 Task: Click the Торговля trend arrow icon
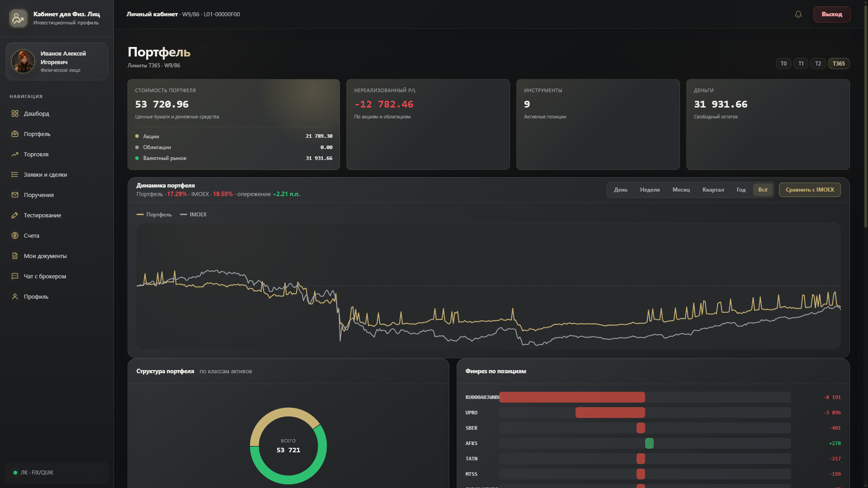tap(15, 154)
